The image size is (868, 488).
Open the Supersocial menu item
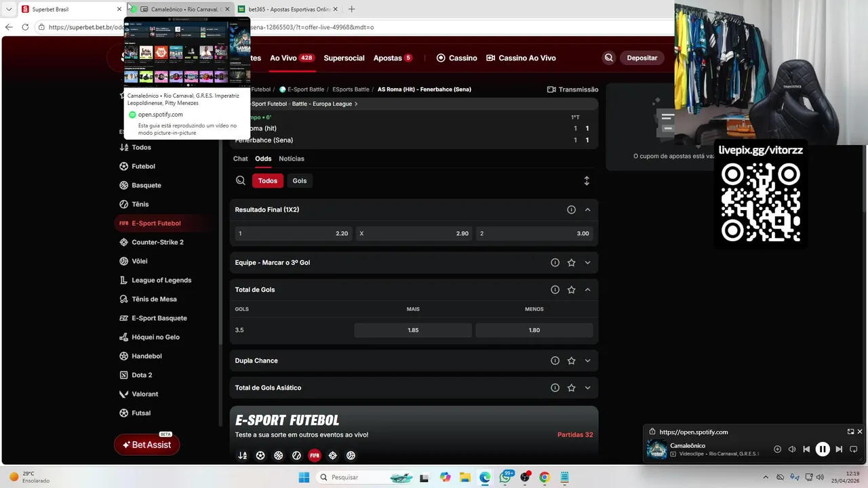coord(344,58)
